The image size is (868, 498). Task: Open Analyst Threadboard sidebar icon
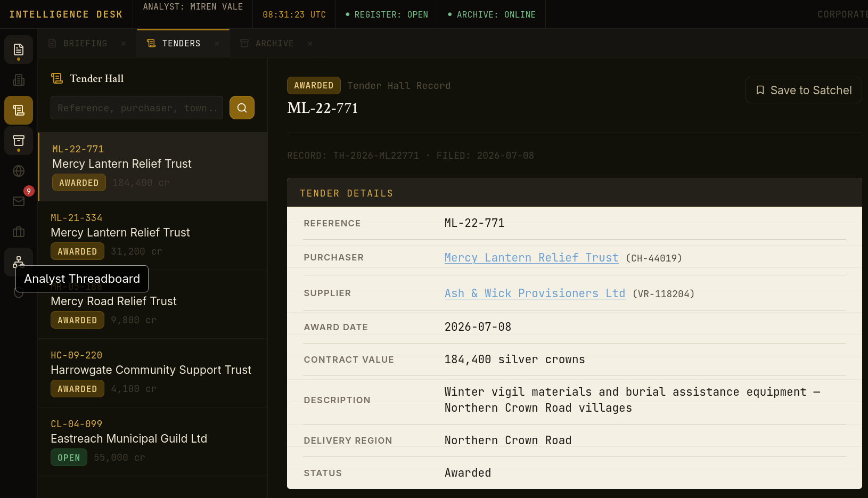(x=19, y=262)
